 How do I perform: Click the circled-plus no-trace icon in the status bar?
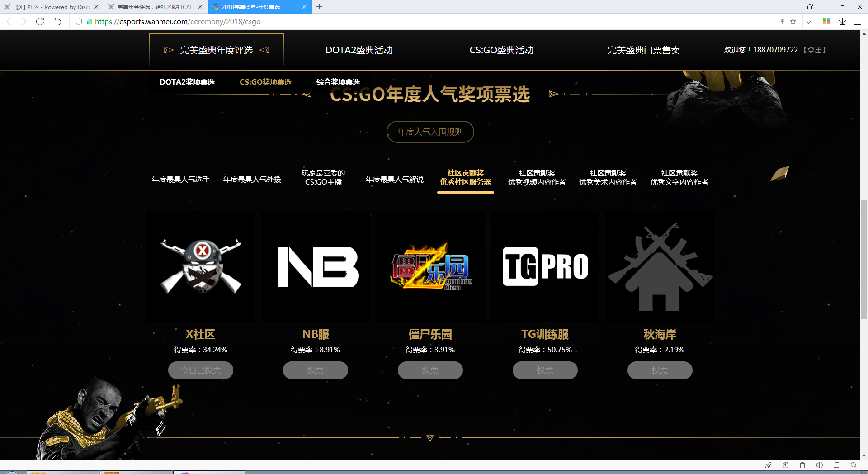pos(786,465)
